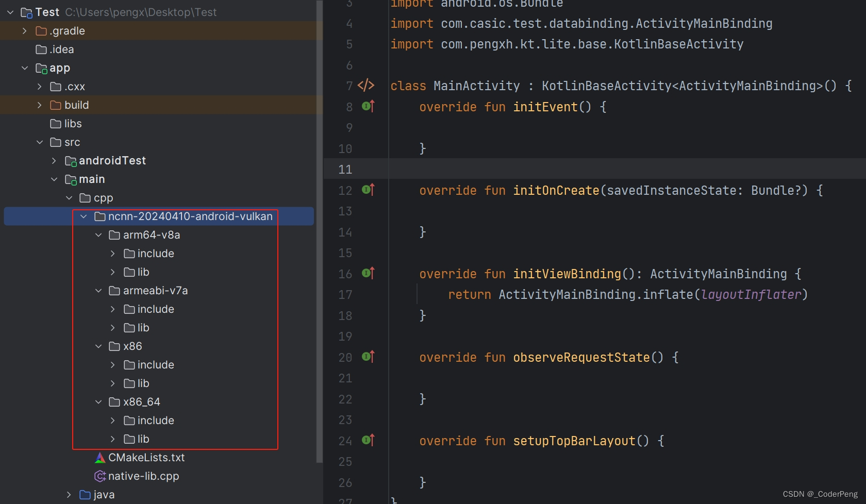This screenshot has height=504, width=866.
Task: Select the .idea folder
Action: 62,49
